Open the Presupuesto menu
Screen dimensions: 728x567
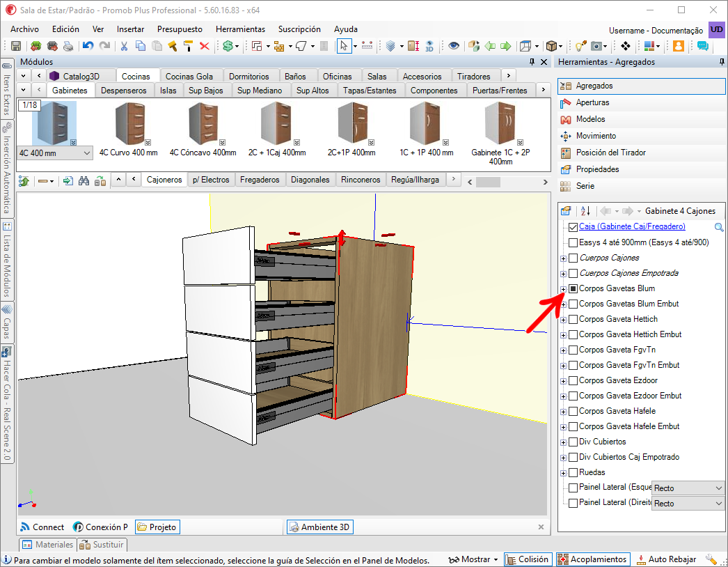(180, 29)
